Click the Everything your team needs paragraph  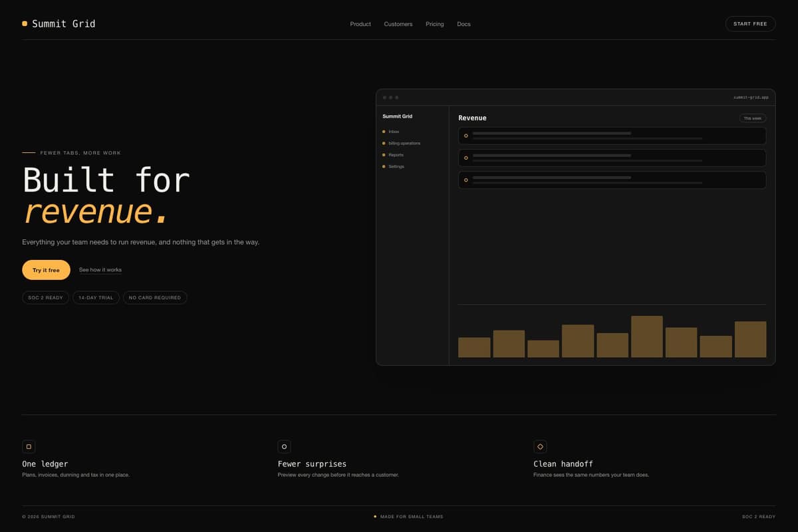pos(141,242)
